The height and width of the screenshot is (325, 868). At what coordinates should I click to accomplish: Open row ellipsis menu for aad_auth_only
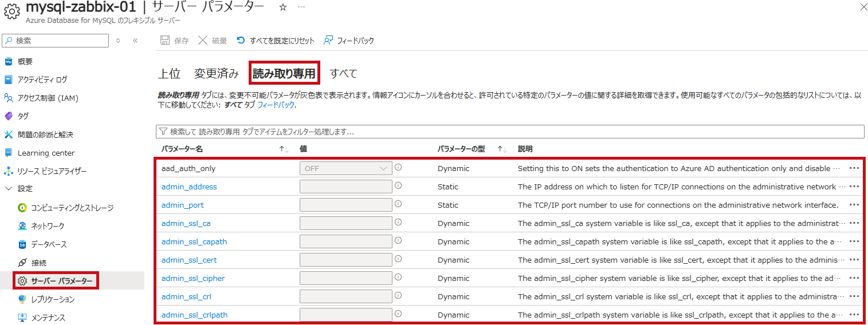click(854, 168)
